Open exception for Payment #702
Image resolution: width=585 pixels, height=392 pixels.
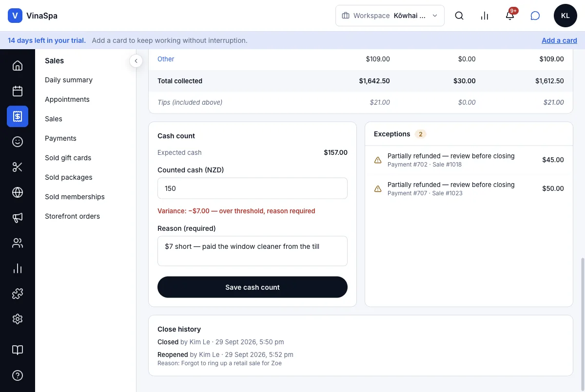(469, 160)
